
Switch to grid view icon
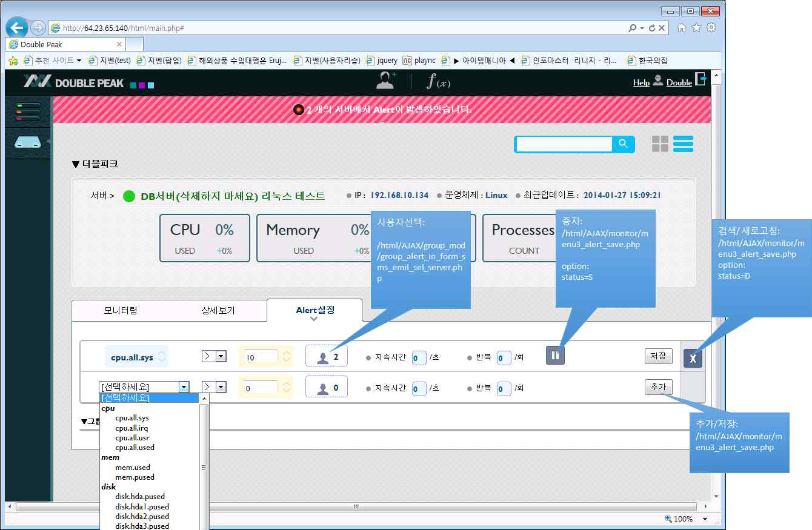660,144
